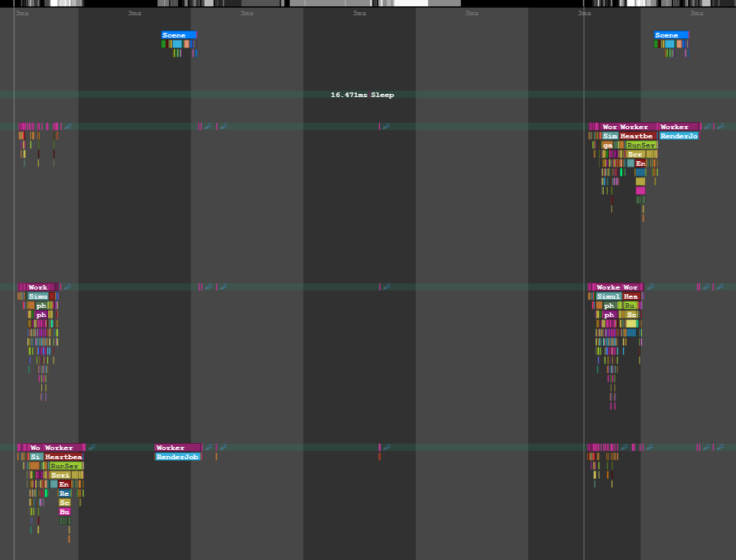Click the 16.471ms Sleep zone

(x=362, y=95)
